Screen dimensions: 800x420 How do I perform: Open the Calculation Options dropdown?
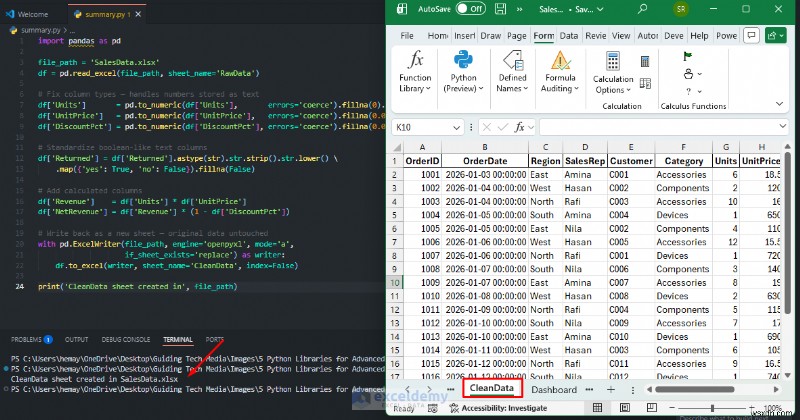point(613,72)
